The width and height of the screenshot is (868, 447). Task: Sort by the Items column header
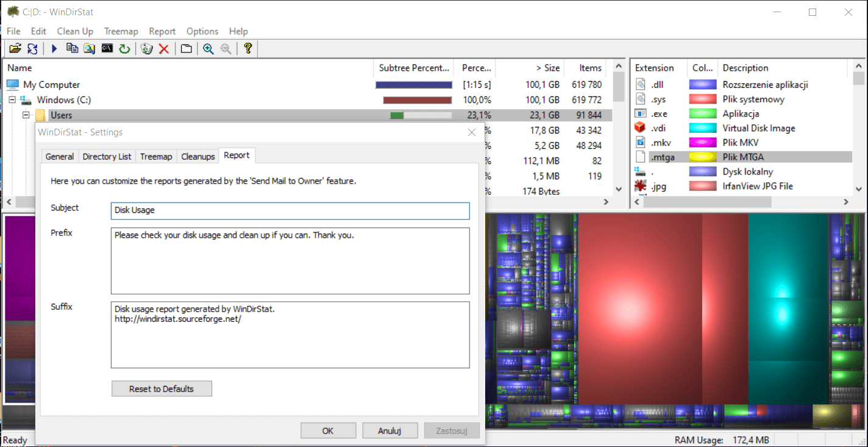[x=586, y=68]
